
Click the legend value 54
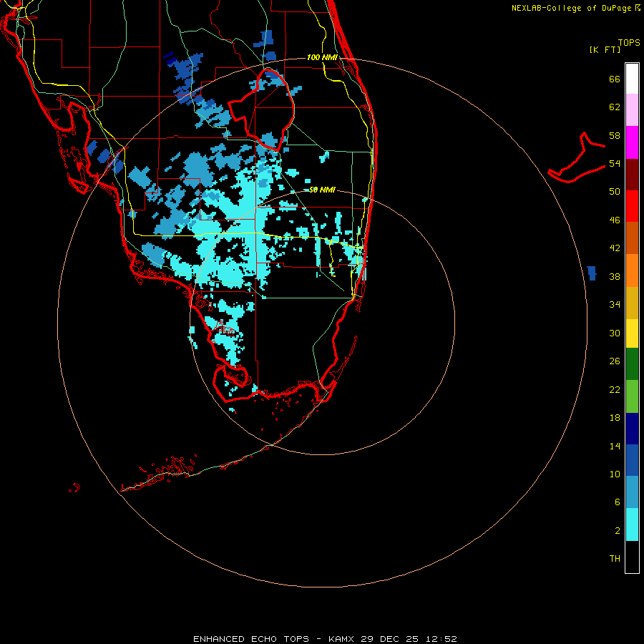pos(615,163)
